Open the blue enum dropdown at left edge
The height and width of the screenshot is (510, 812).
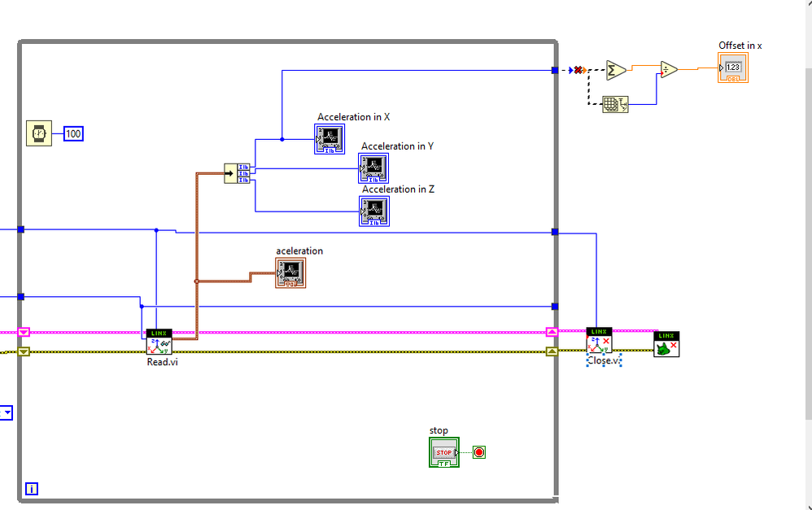click(7, 412)
